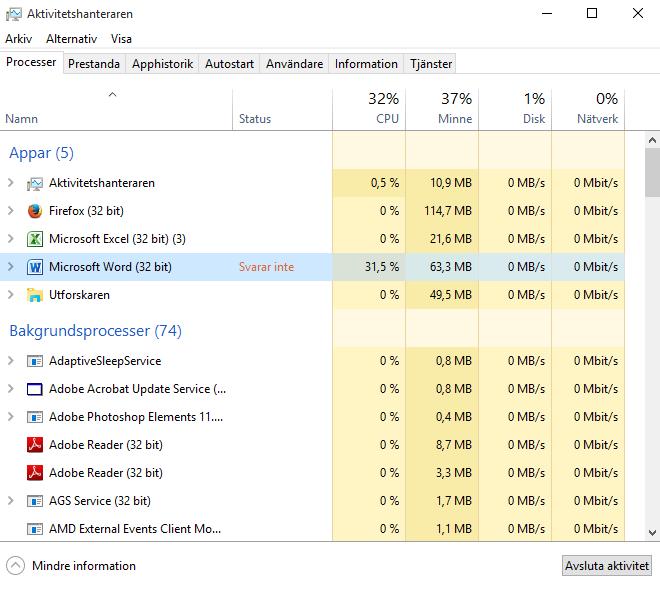
Task: Select the Utforskaren name text
Action: tap(80, 295)
